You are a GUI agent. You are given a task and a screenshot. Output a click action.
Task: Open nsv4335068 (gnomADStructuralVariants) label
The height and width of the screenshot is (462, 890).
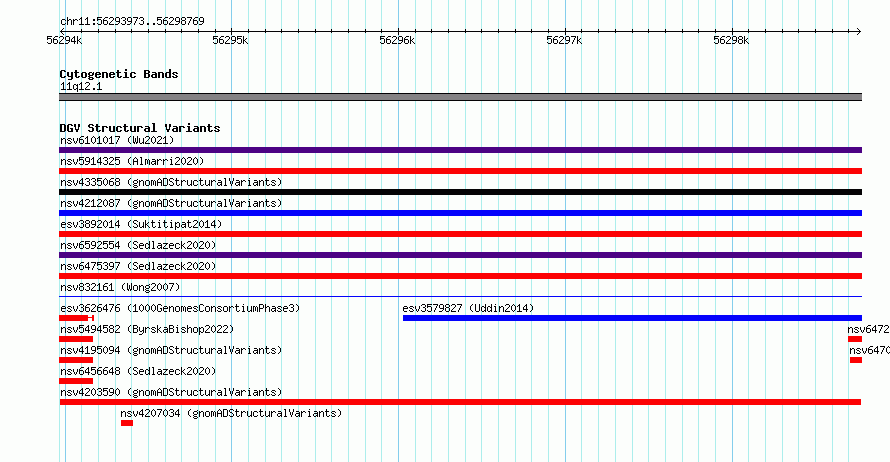coord(171,182)
